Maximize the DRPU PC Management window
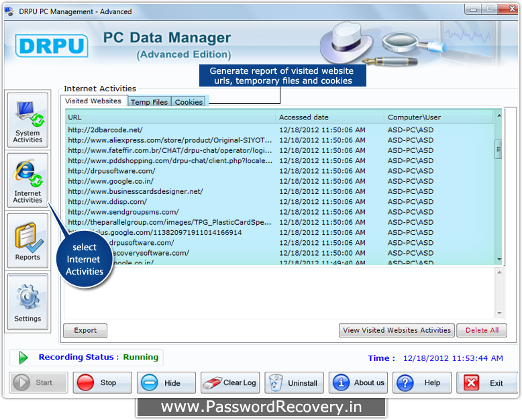522x420 pixels. click(x=489, y=9)
